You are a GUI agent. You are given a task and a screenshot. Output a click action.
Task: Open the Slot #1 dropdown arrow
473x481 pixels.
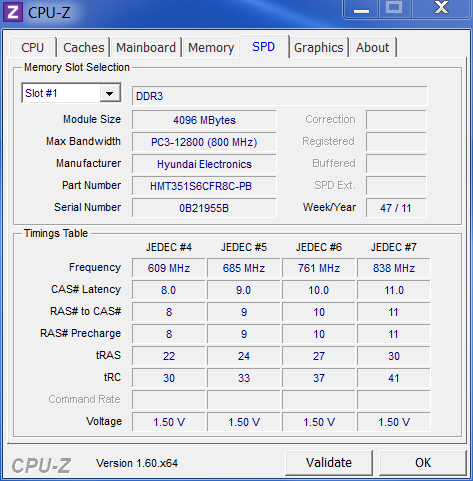pos(110,93)
